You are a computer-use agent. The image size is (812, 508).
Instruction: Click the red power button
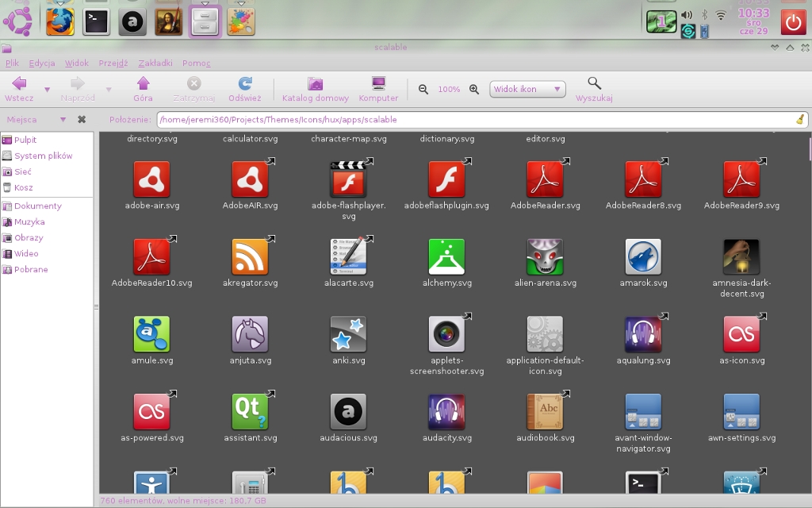[793, 22]
